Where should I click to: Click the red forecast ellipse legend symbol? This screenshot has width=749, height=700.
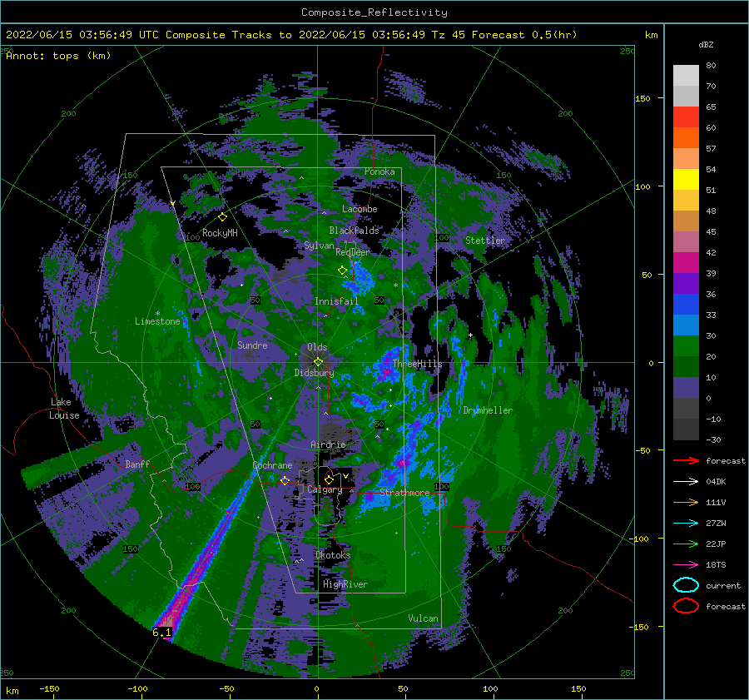[x=686, y=606]
